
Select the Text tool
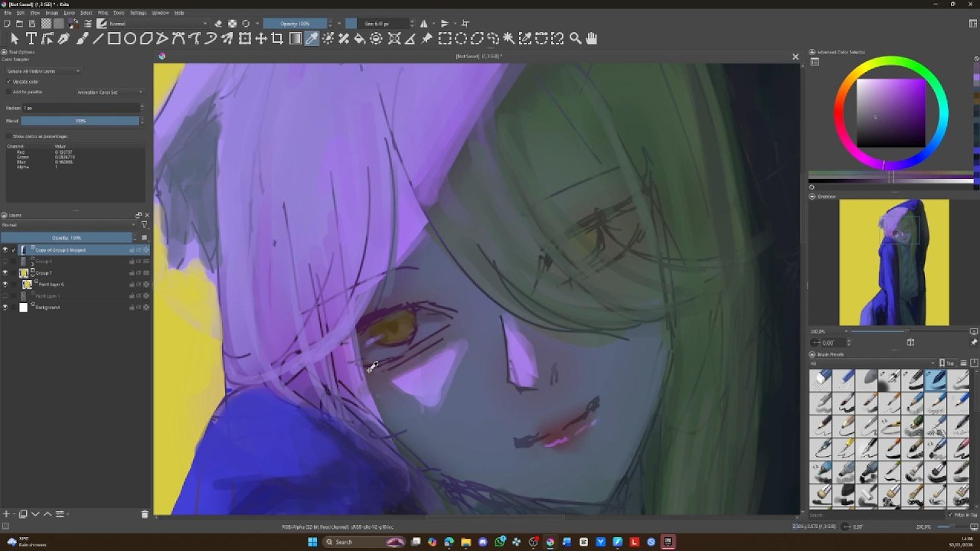coord(31,38)
